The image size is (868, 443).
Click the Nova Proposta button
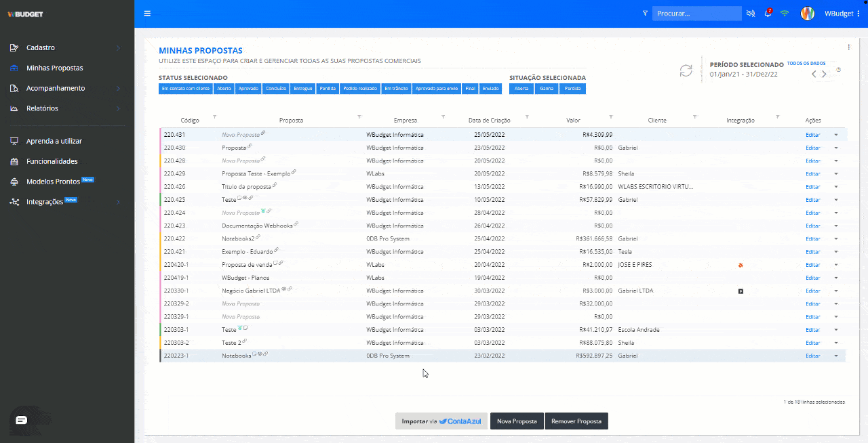[517, 421]
